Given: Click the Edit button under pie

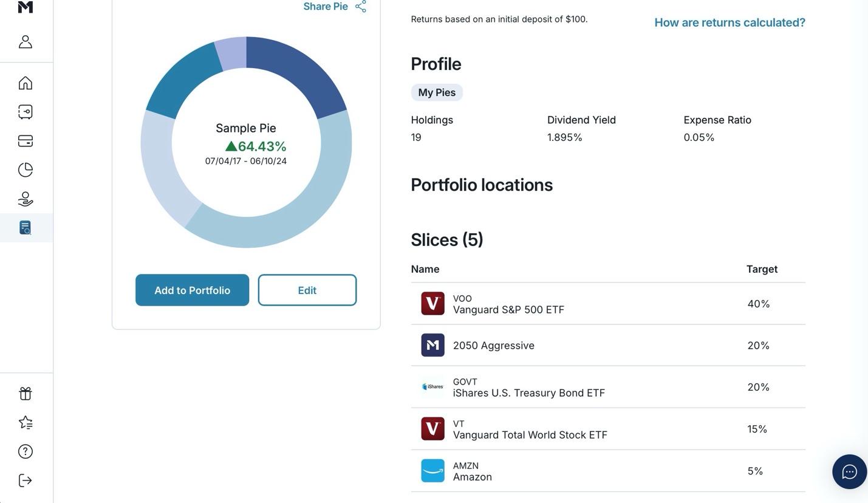Looking at the screenshot, I should pos(307,290).
